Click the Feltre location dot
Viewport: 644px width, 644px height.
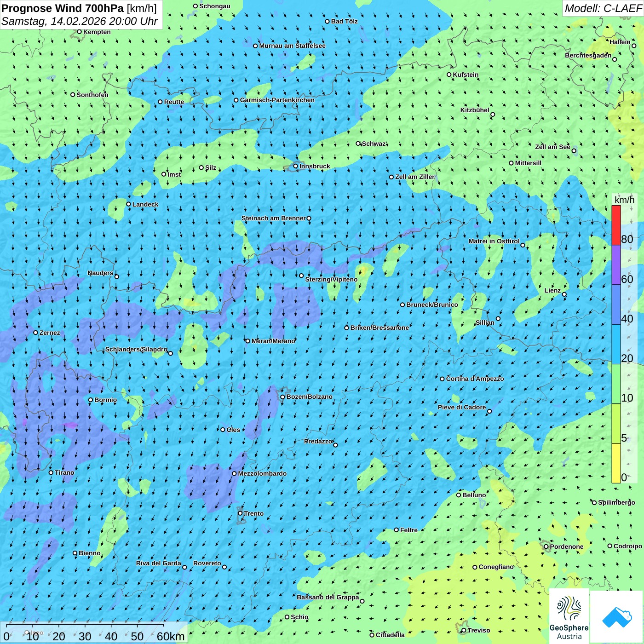tap(396, 530)
